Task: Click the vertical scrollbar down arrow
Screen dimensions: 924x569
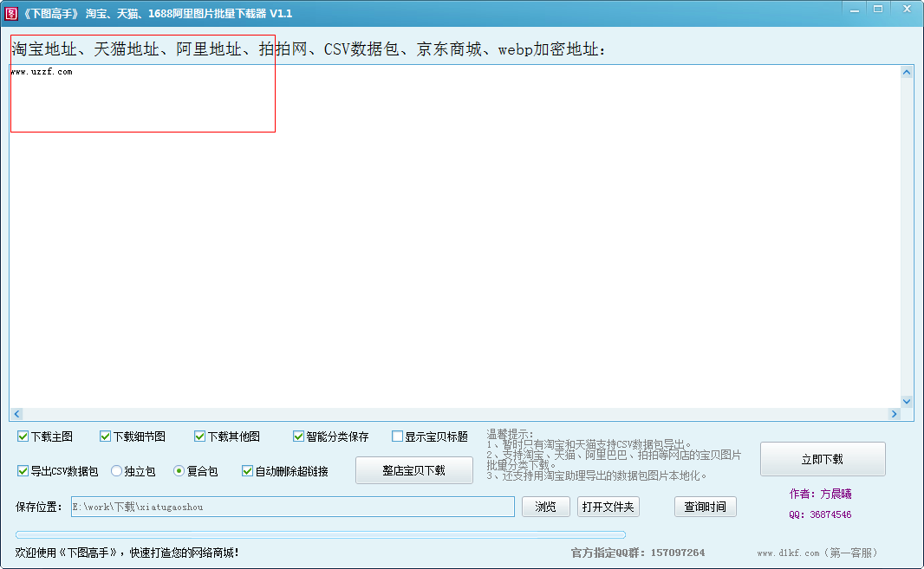Action: (907, 401)
